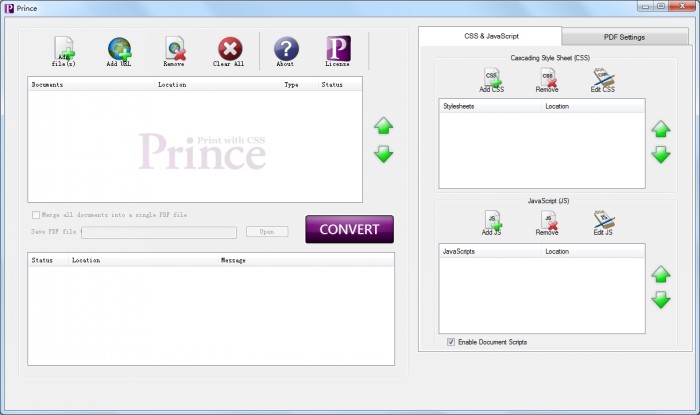Viewport: 700px width, 415px height.
Task: Click the JavaScripts column header
Action: click(x=491, y=251)
